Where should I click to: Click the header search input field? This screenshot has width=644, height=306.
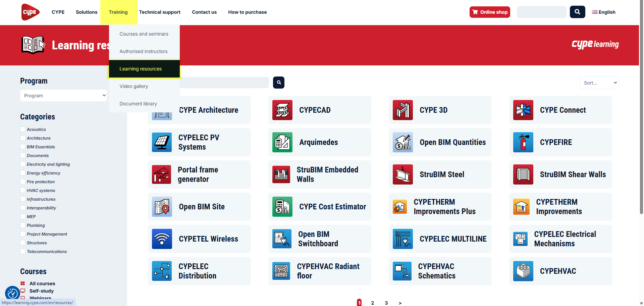pos(541,12)
